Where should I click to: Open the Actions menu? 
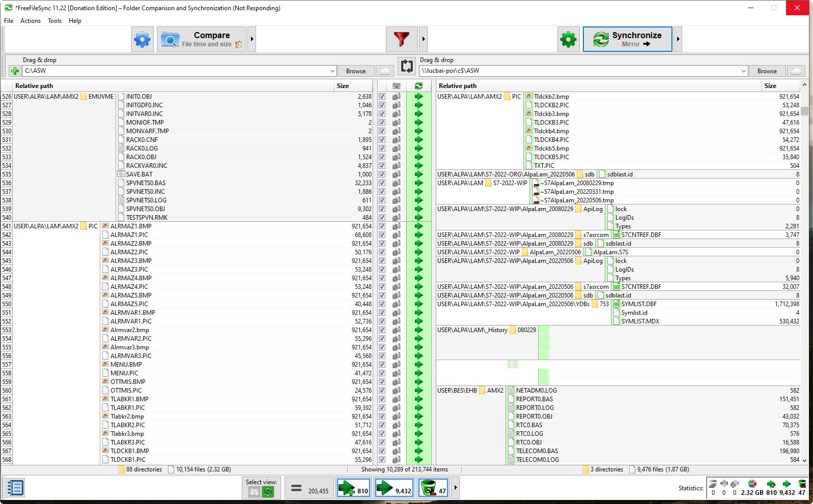(x=31, y=21)
